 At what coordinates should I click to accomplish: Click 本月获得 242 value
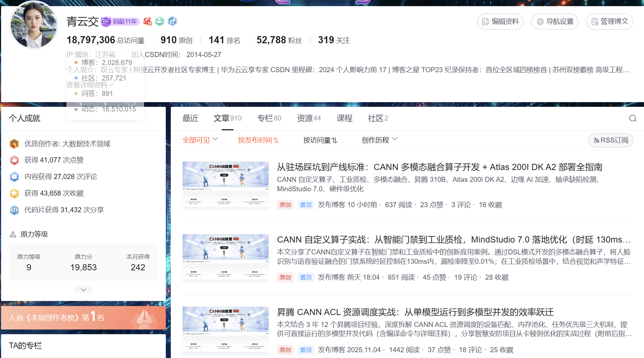(x=138, y=267)
